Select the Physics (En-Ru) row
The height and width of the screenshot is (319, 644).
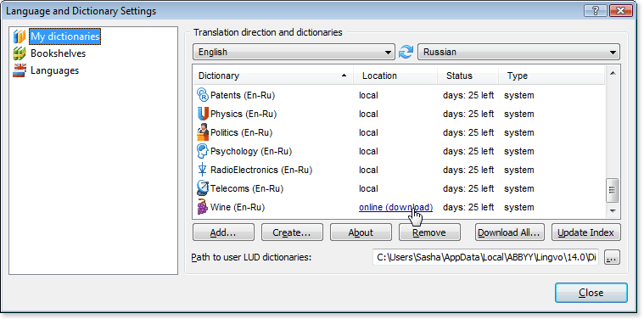point(399,114)
